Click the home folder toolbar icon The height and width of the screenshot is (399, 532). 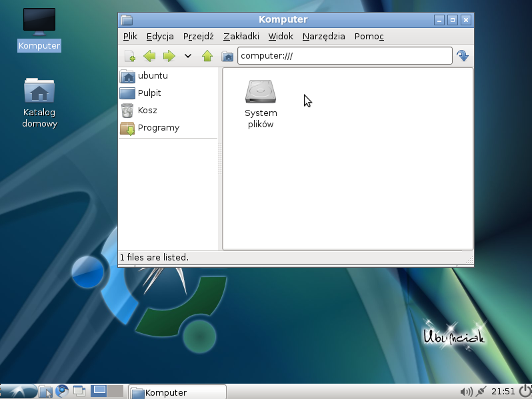(227, 56)
